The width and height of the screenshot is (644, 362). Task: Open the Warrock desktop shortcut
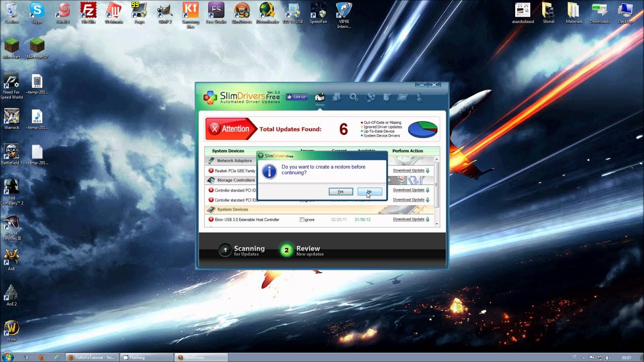(11, 119)
